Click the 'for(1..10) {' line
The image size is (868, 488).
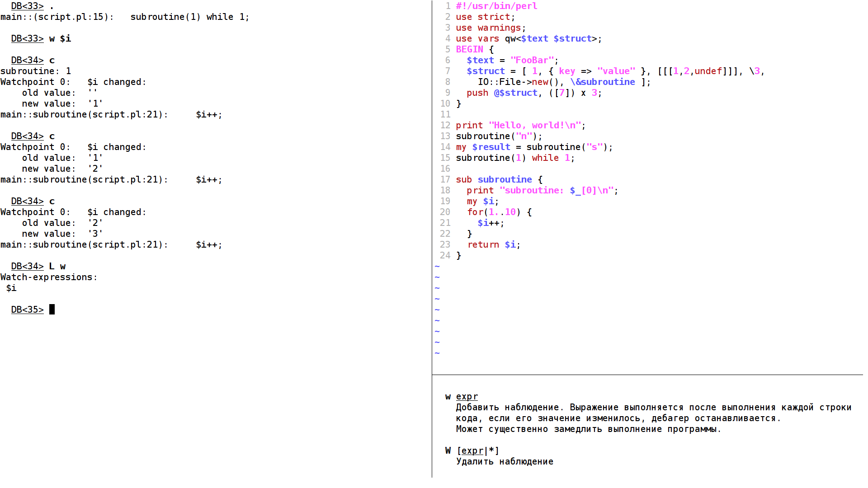point(500,212)
